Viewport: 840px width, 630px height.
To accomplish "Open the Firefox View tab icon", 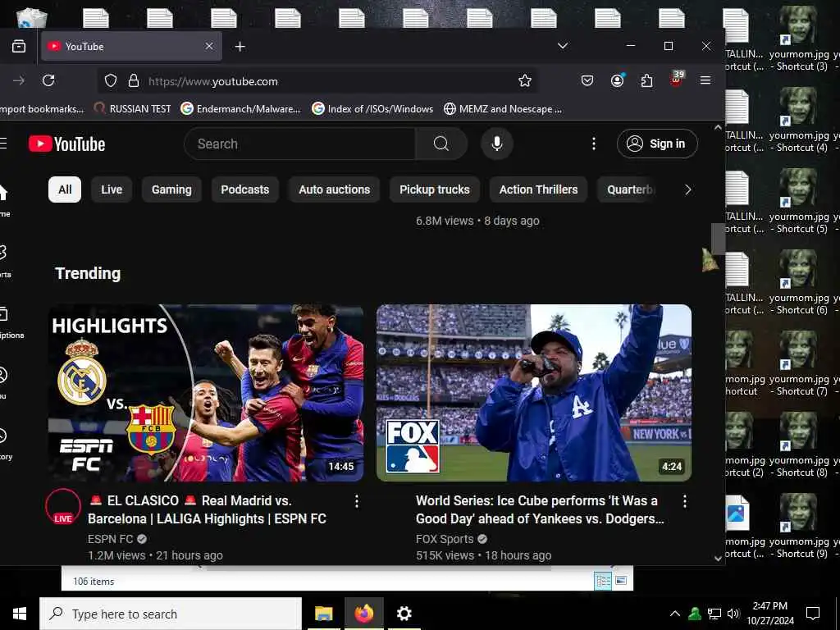I will 19,47.
